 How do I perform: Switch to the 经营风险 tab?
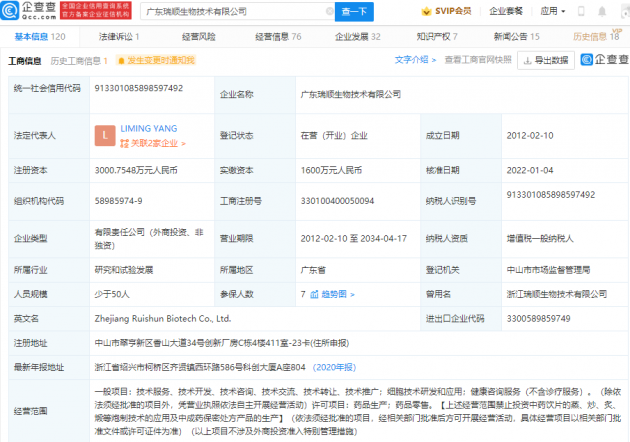(x=198, y=37)
